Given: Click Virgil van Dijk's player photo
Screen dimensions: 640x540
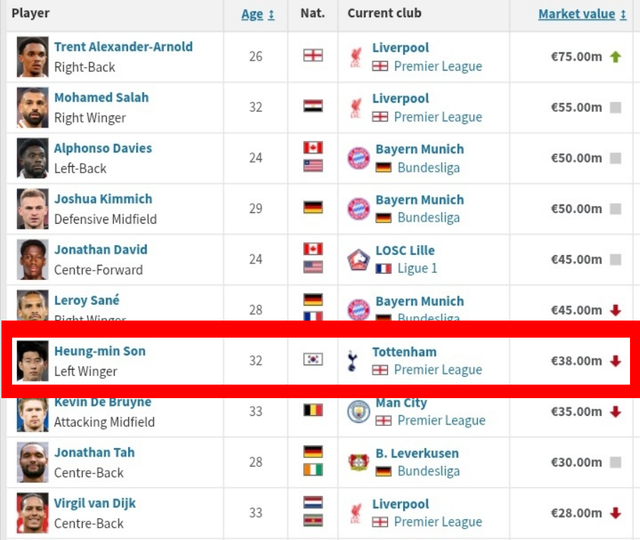Looking at the screenshot, I should 33,513.
